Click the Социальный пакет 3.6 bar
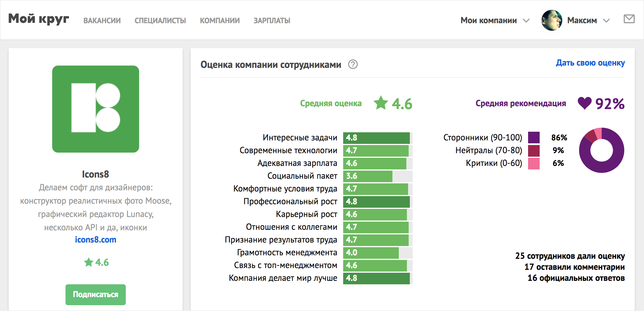This screenshot has width=644, height=311. (x=378, y=176)
